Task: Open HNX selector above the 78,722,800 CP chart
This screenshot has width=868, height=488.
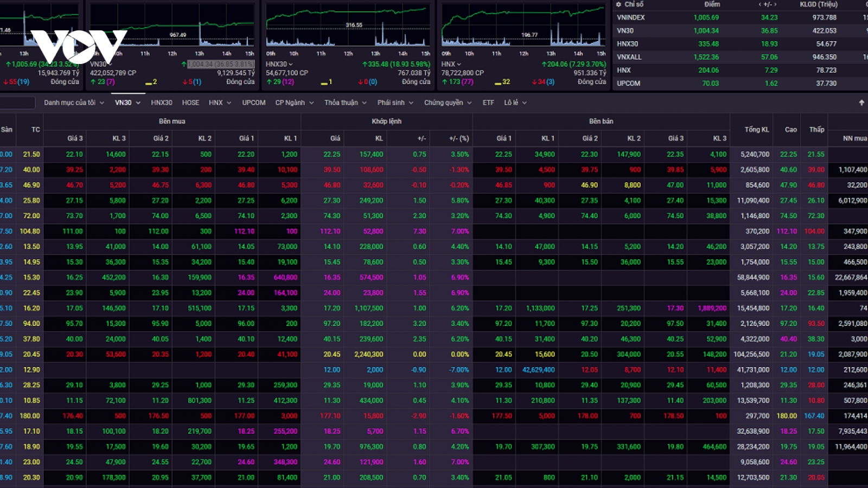Action: point(451,64)
